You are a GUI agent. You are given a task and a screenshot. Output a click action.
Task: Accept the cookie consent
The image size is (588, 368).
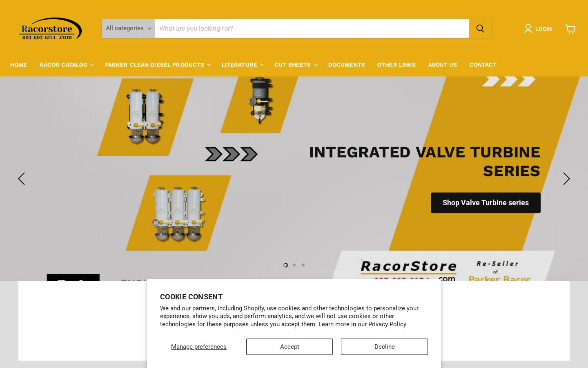(x=290, y=347)
